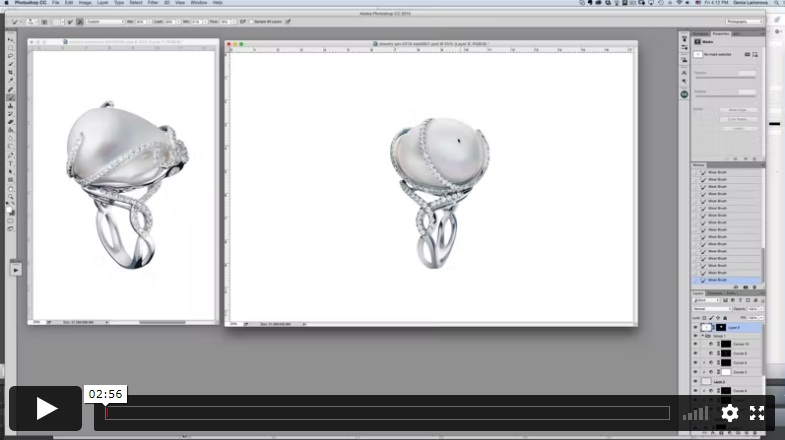Hide Layer 3 with its eye icon

695,381
